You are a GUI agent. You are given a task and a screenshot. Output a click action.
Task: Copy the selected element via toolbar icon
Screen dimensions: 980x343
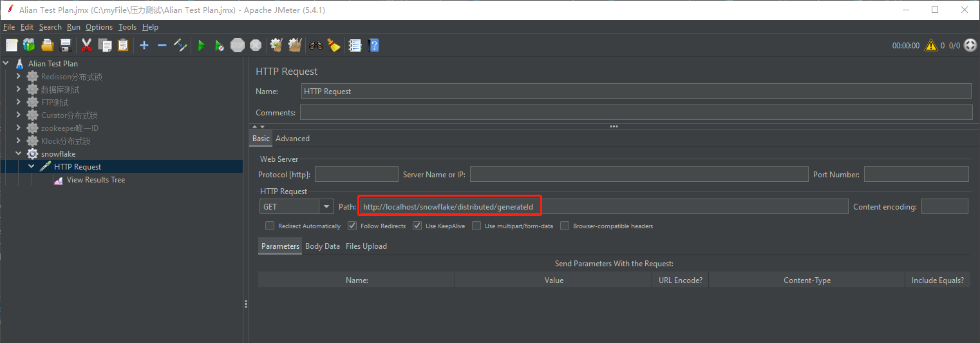105,45
